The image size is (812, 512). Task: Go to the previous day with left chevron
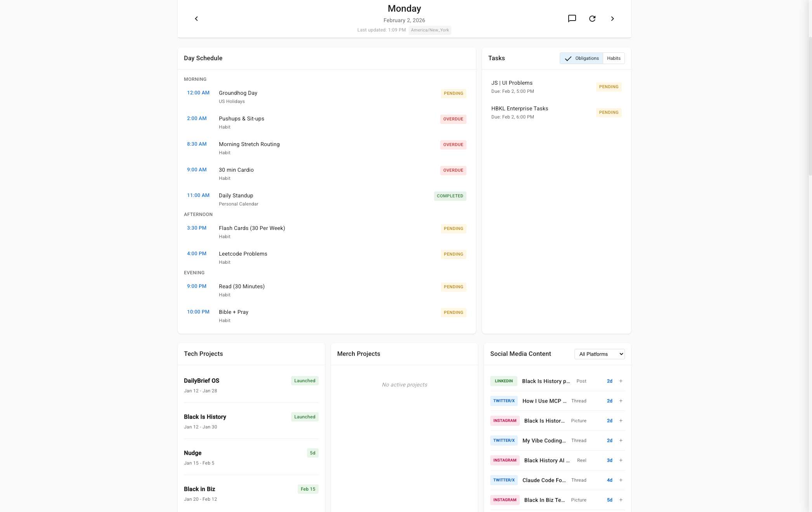tap(196, 19)
